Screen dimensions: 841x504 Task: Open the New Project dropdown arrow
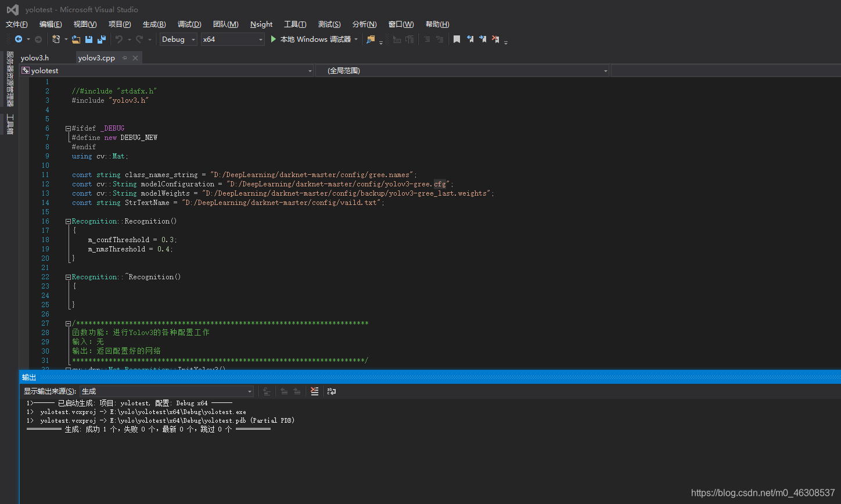pyautogui.click(x=66, y=39)
